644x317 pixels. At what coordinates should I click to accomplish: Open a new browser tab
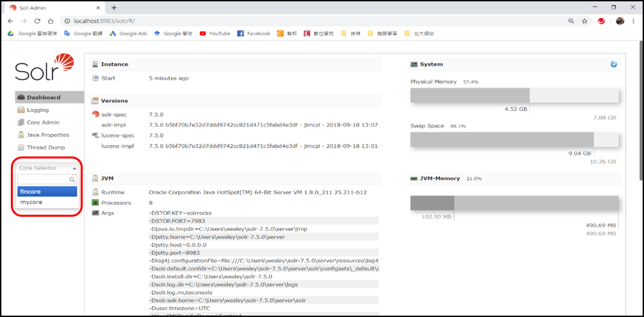tap(114, 8)
